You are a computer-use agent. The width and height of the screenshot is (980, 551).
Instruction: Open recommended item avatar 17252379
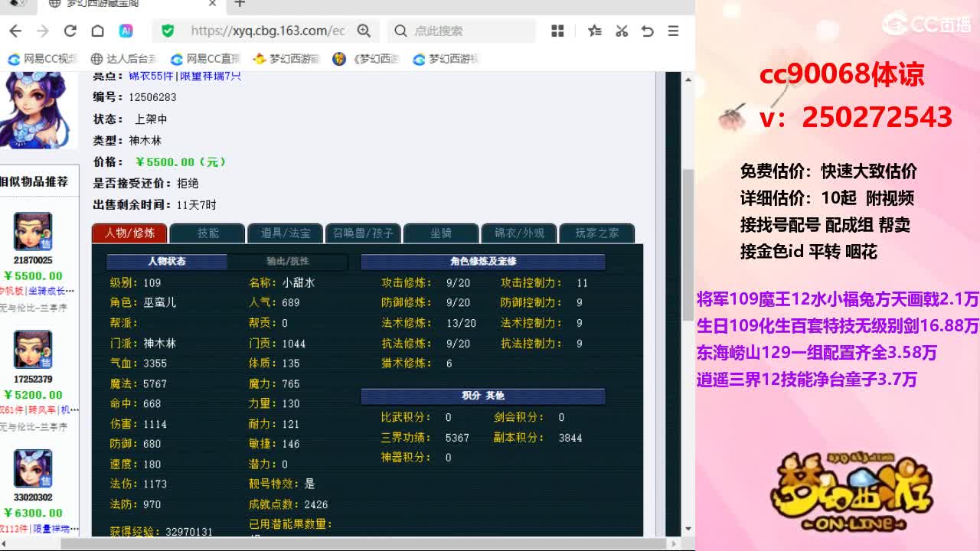coord(33,350)
